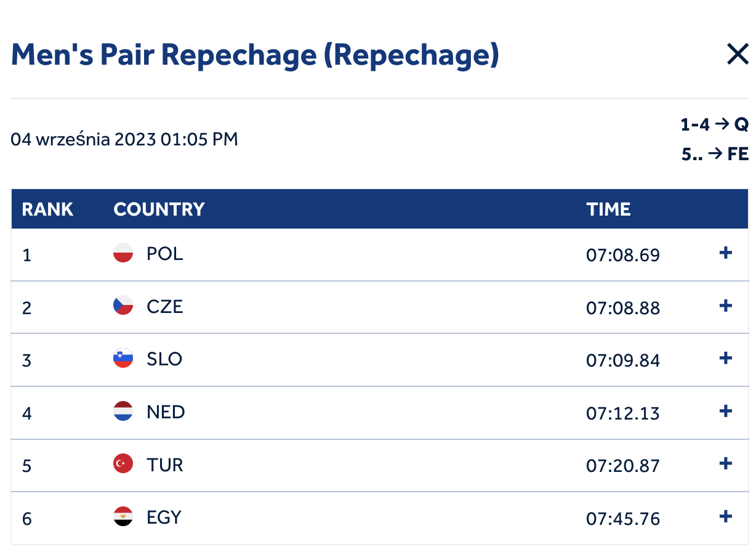Expand the CZE row details
Screen dimensions: 756x552
click(x=726, y=306)
